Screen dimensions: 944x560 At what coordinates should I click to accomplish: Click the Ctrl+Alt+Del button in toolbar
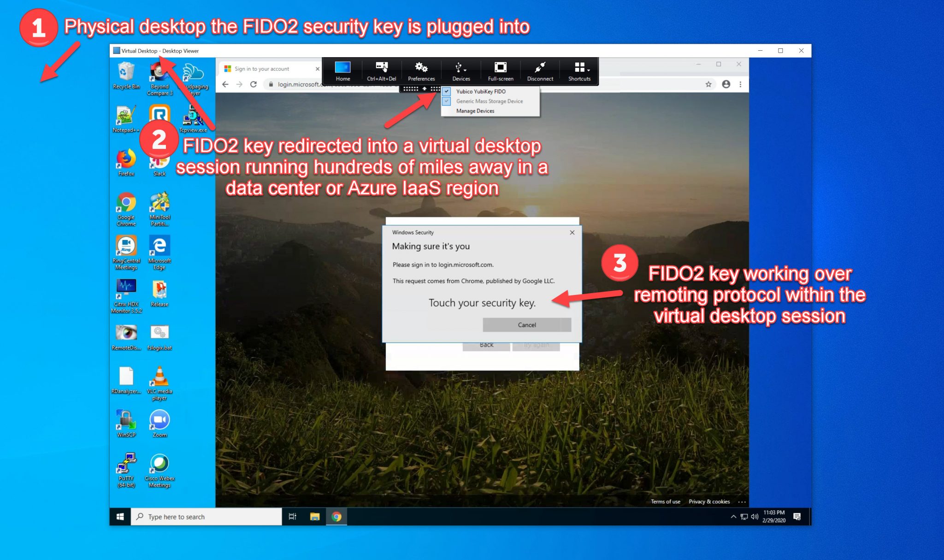coord(382,72)
